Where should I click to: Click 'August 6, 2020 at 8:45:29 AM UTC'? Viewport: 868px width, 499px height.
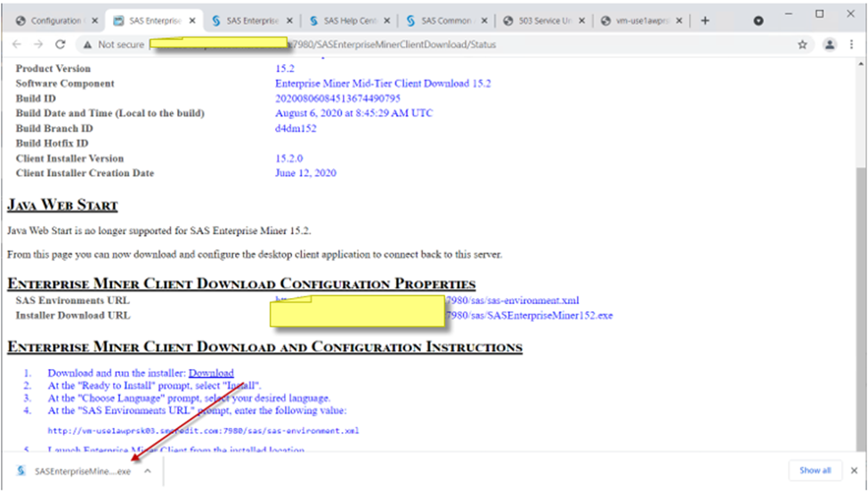point(353,113)
